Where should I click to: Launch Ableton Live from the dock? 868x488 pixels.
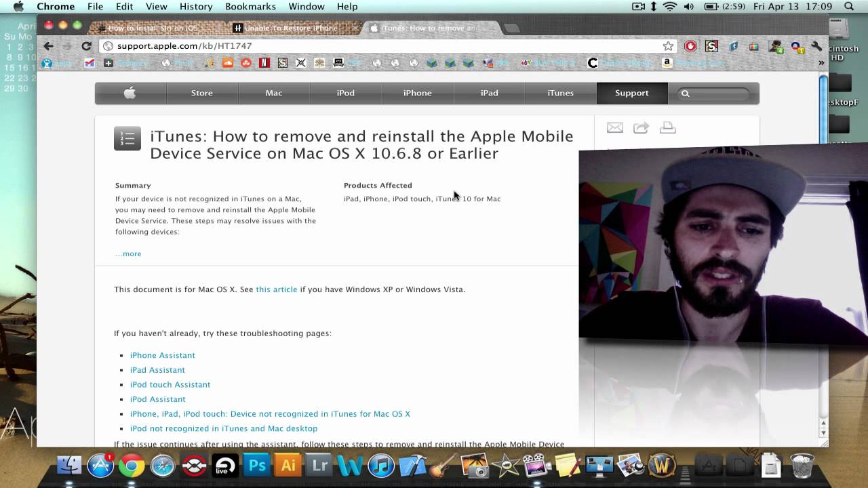225,466
